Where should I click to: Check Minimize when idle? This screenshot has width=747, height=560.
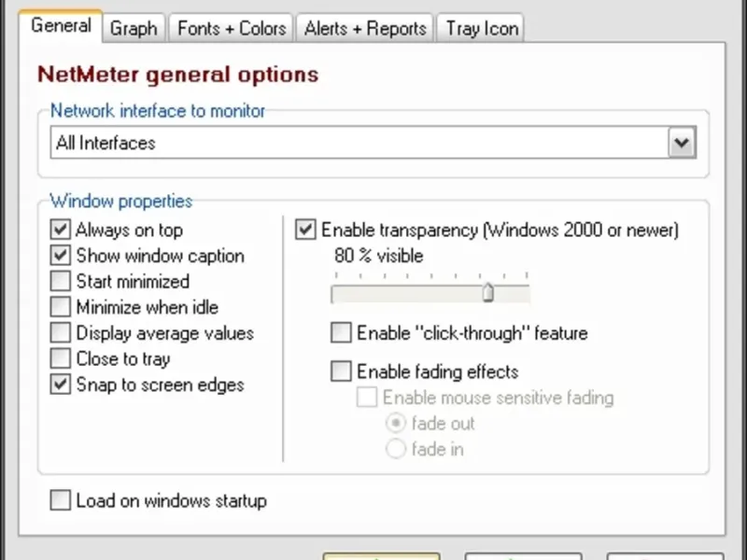pyautogui.click(x=61, y=307)
